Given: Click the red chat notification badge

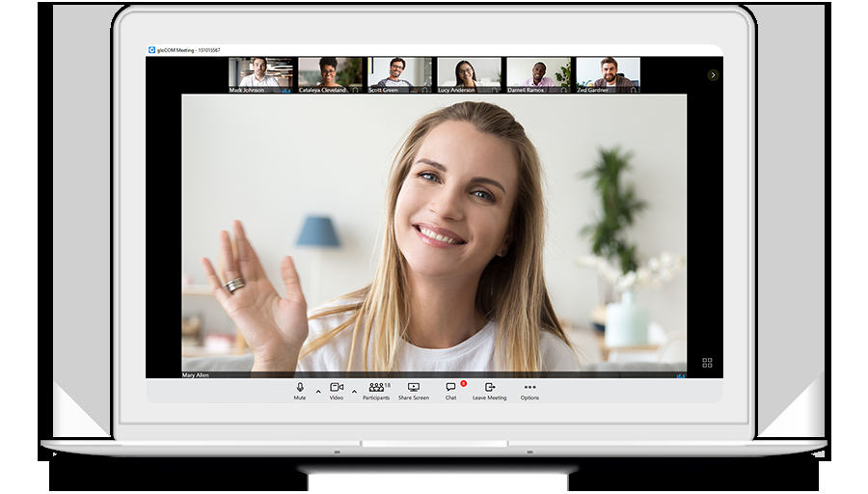Looking at the screenshot, I should 463,383.
